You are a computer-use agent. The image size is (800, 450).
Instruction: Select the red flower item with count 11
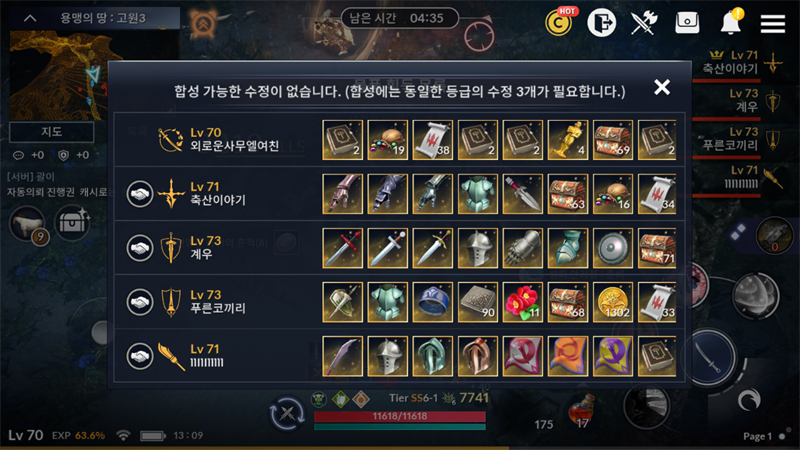(x=522, y=302)
